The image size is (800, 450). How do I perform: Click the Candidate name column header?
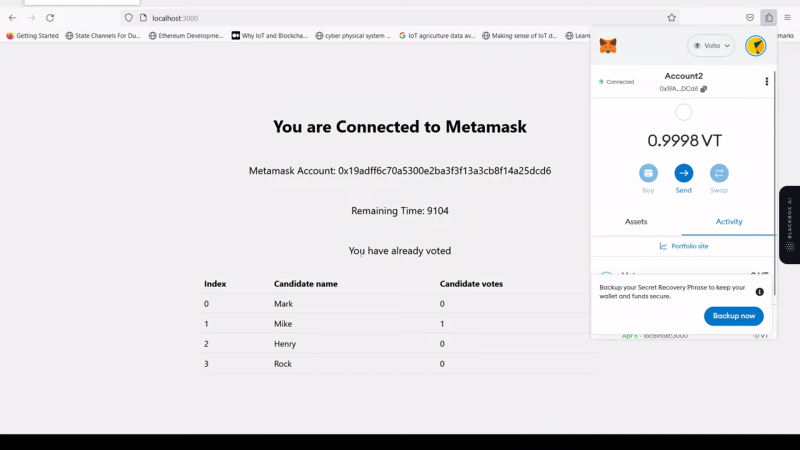306,284
